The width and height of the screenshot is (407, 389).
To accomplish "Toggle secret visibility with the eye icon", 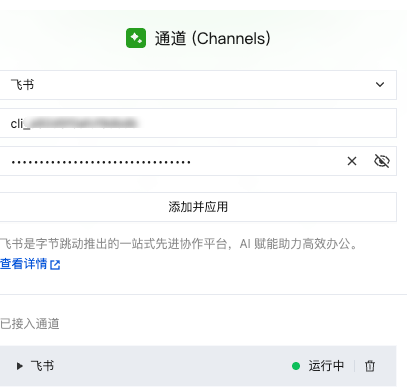I will (382, 161).
